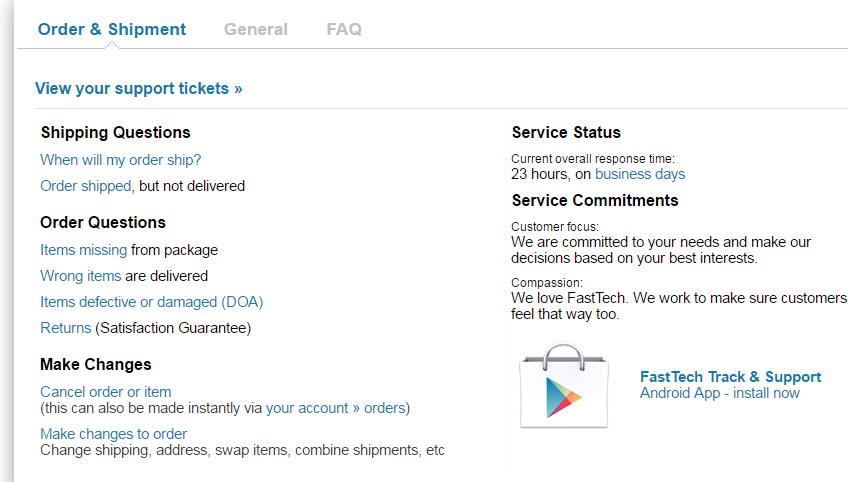
Task: Click FastTech Track & Support heading link
Action: tap(731, 377)
